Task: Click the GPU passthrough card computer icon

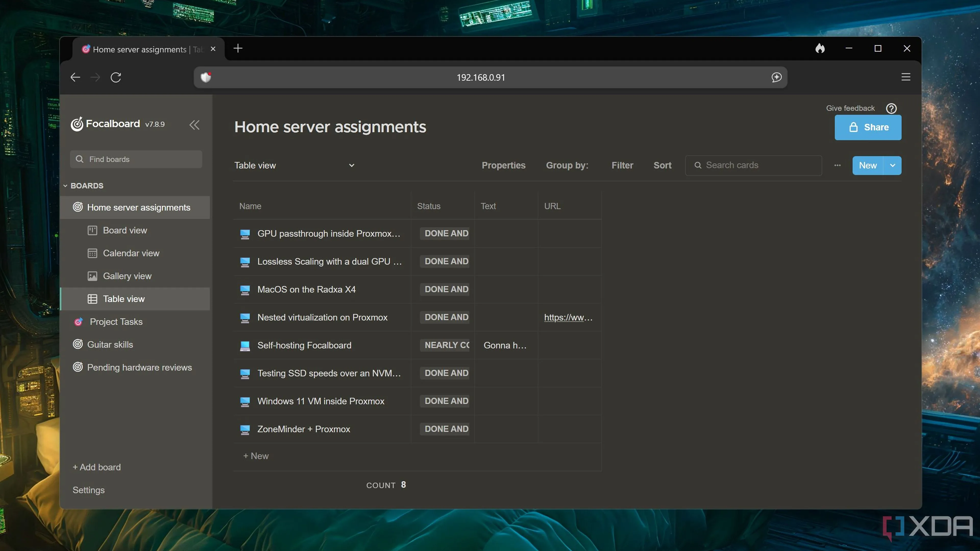Action: coord(245,234)
